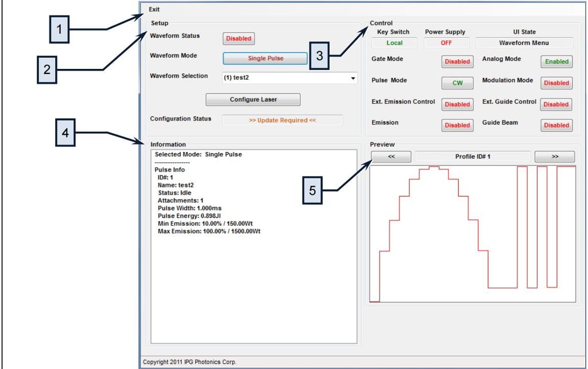Toggle Gate Mode Disabled button
This screenshot has width=588, height=369.
tap(457, 61)
